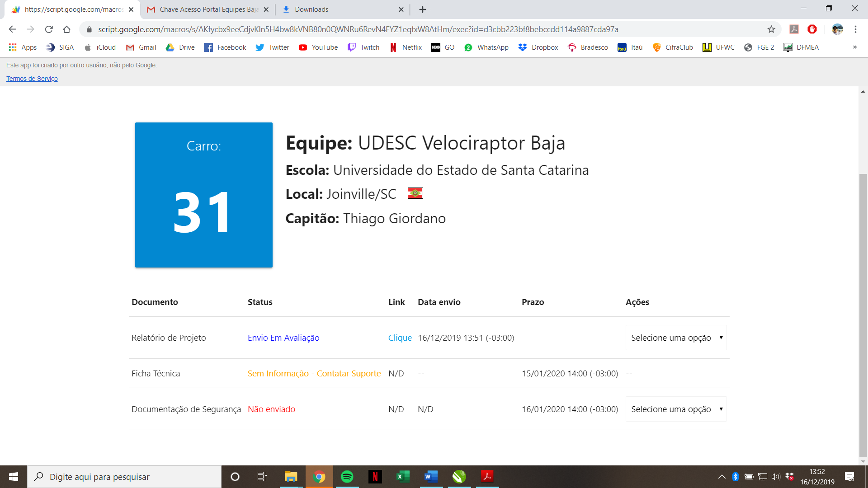The image size is (868, 488).
Task: Expand actions dropdown for Relatório de Projeto
Action: (x=676, y=338)
